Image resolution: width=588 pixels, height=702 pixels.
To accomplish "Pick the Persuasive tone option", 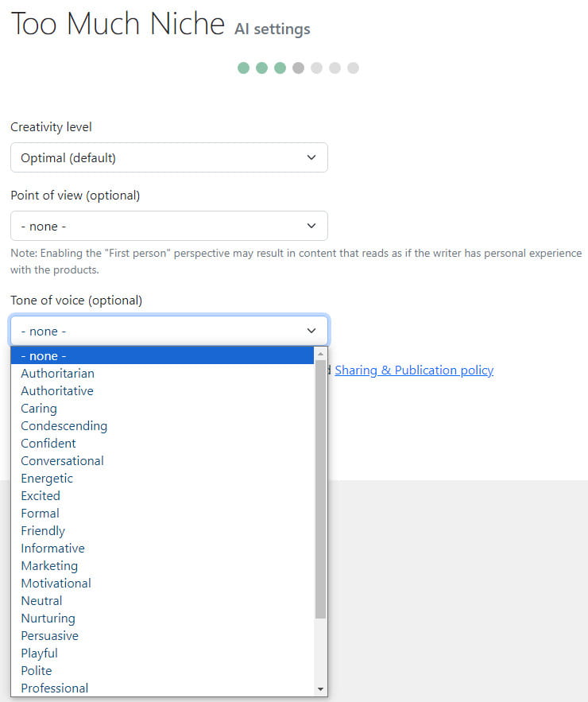I will coord(162,636).
